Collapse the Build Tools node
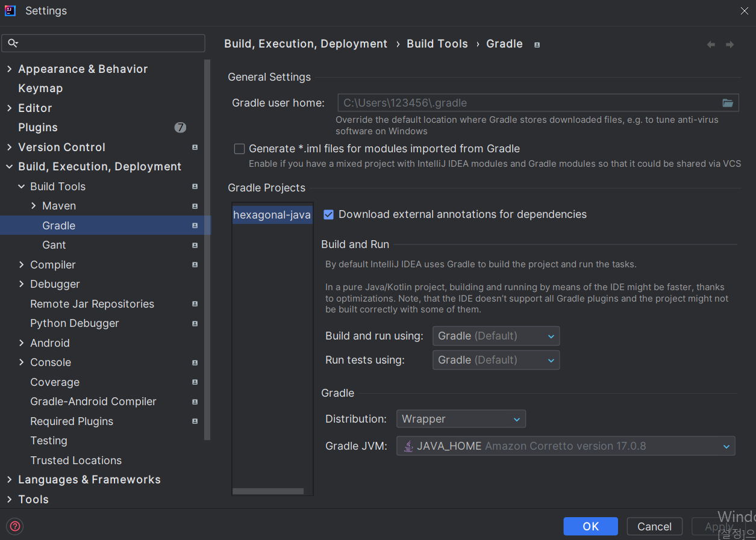 click(x=21, y=187)
